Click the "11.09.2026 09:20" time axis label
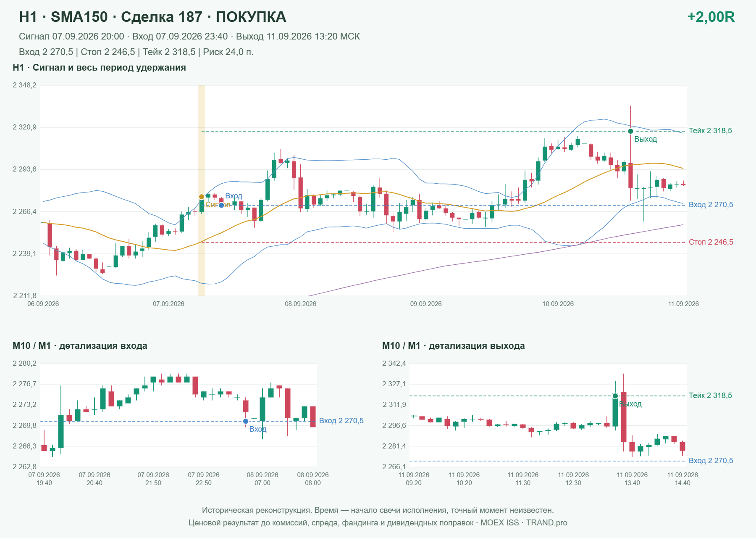 pyautogui.click(x=414, y=479)
